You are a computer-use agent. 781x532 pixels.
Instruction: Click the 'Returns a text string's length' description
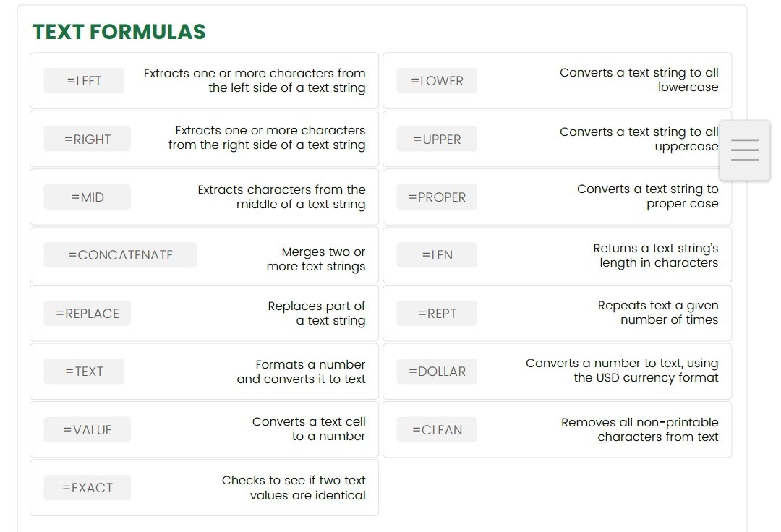655,255
